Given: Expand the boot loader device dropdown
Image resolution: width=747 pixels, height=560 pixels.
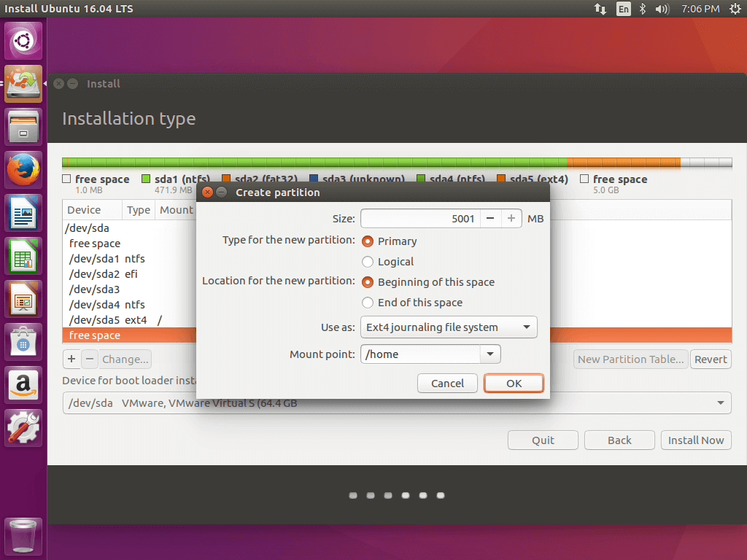Looking at the screenshot, I should click(x=721, y=402).
